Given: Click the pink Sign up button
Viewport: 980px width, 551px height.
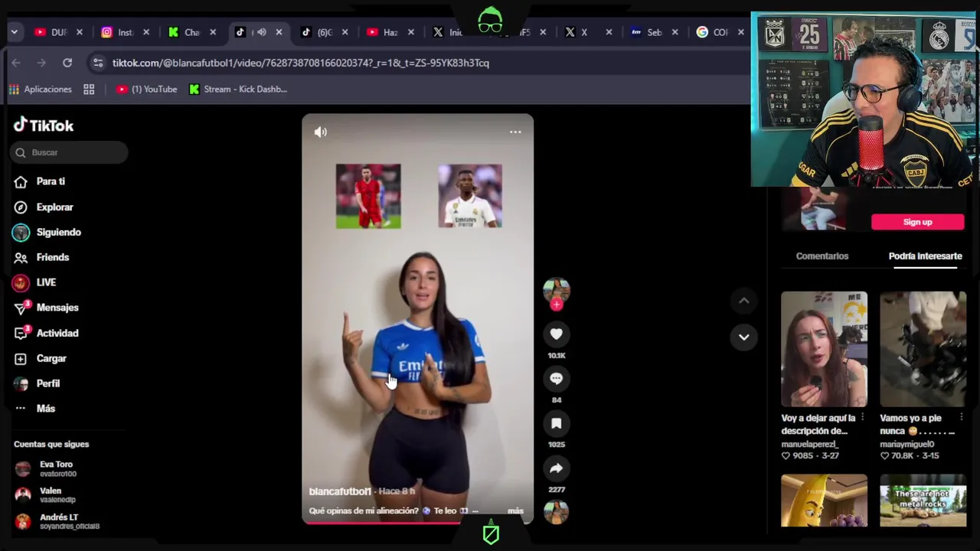Looking at the screenshot, I should 917,222.
